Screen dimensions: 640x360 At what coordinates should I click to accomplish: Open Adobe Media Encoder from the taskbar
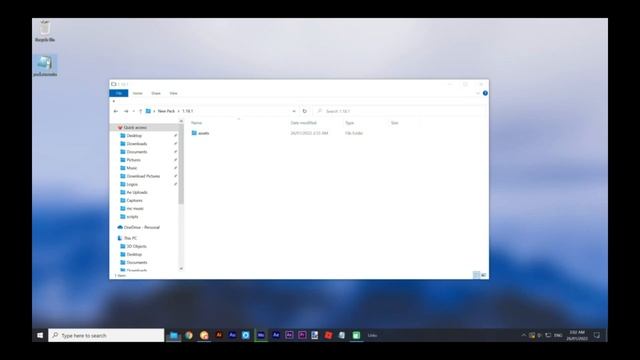click(260, 336)
